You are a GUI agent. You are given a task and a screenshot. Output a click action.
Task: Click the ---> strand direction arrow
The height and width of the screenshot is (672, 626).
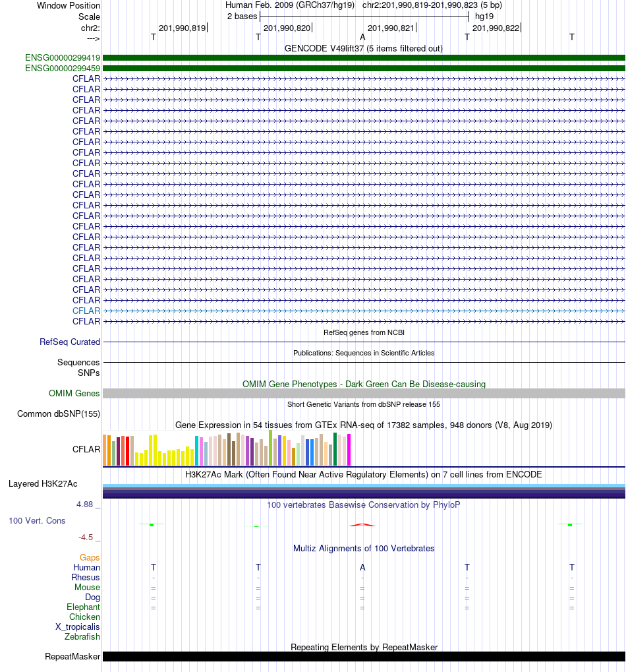click(x=93, y=38)
